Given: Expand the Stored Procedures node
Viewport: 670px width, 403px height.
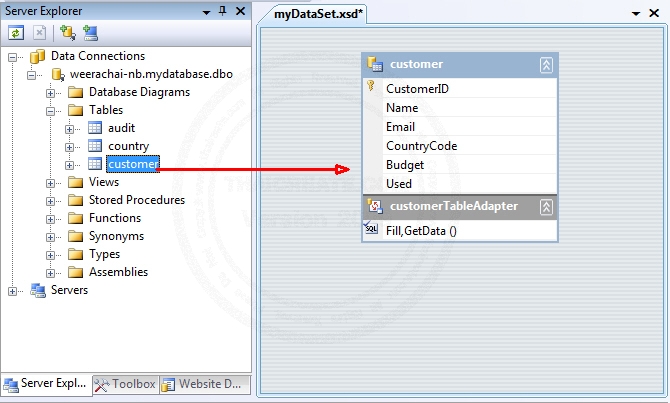Looking at the screenshot, I should coord(50,201).
